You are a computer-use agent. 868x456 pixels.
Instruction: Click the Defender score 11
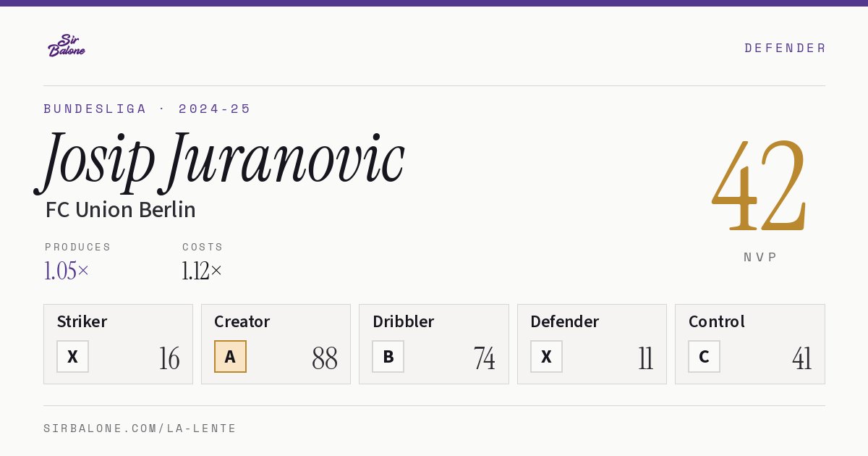click(x=645, y=358)
